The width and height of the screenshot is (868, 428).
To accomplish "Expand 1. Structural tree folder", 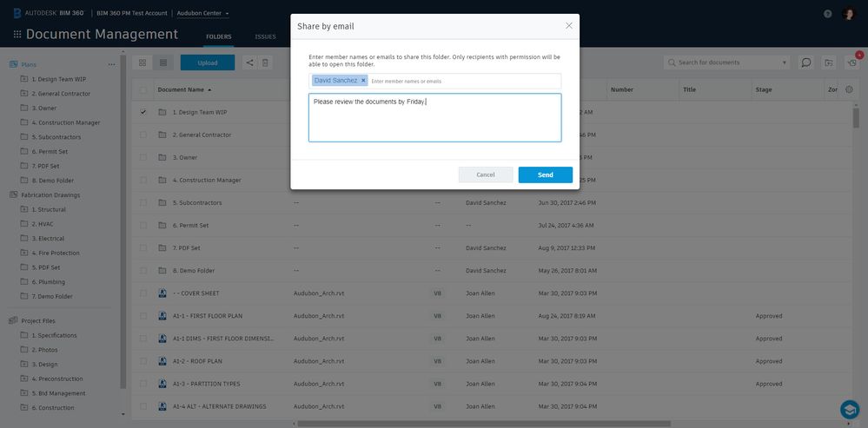I will pyautogui.click(x=23, y=209).
